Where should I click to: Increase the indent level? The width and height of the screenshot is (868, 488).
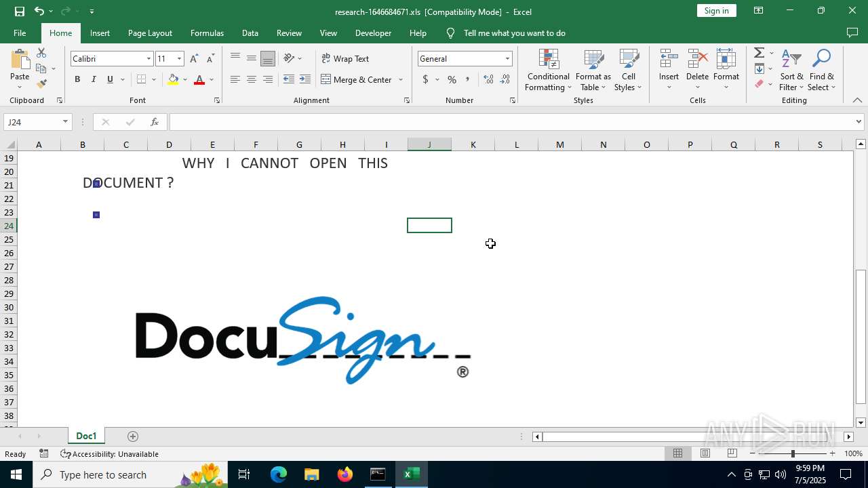coord(305,79)
